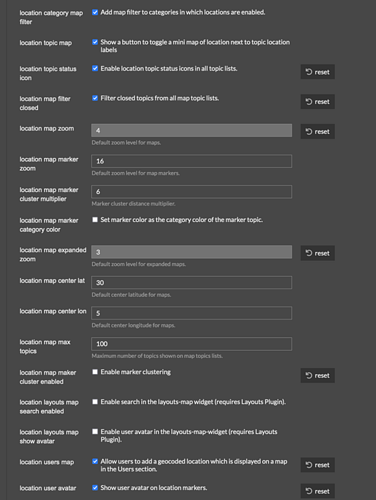Select 'Default zoom level for map markers.' text
The height and width of the screenshot is (500, 376).
tap(136, 173)
